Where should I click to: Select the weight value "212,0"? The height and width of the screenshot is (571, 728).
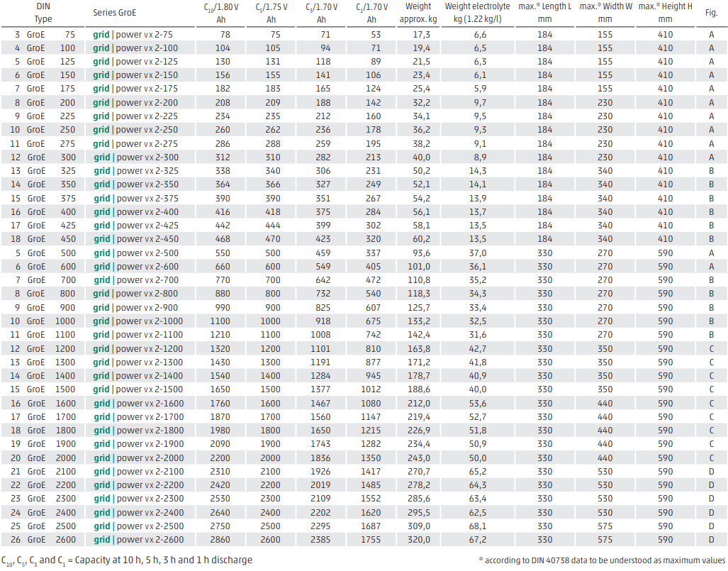[419, 404]
